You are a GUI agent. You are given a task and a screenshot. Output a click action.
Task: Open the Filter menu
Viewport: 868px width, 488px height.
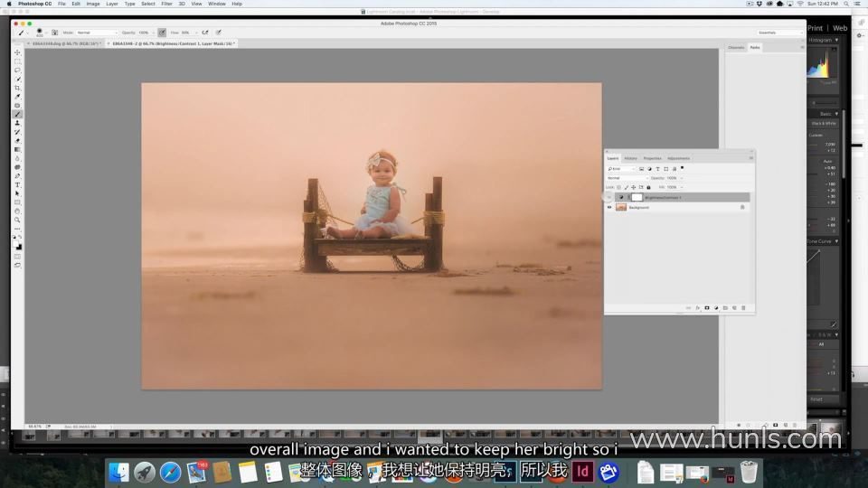(x=166, y=4)
